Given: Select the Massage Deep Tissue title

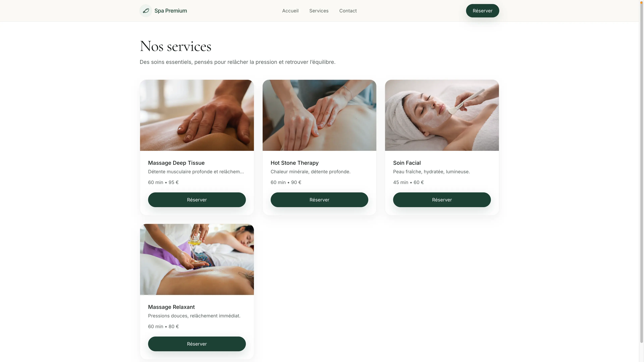Looking at the screenshot, I should tap(176, 163).
